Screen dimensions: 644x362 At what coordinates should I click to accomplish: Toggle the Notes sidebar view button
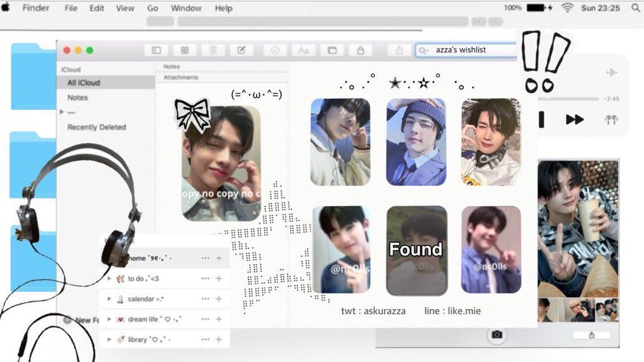click(156, 50)
